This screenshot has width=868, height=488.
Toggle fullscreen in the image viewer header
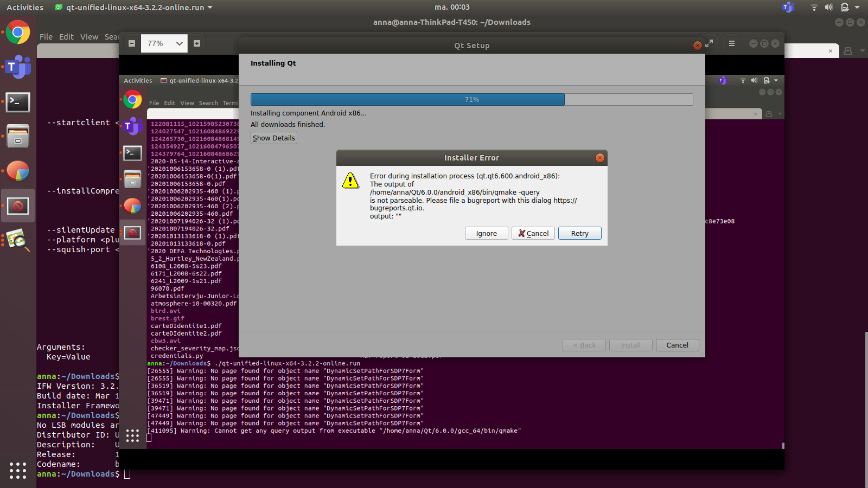709,43
